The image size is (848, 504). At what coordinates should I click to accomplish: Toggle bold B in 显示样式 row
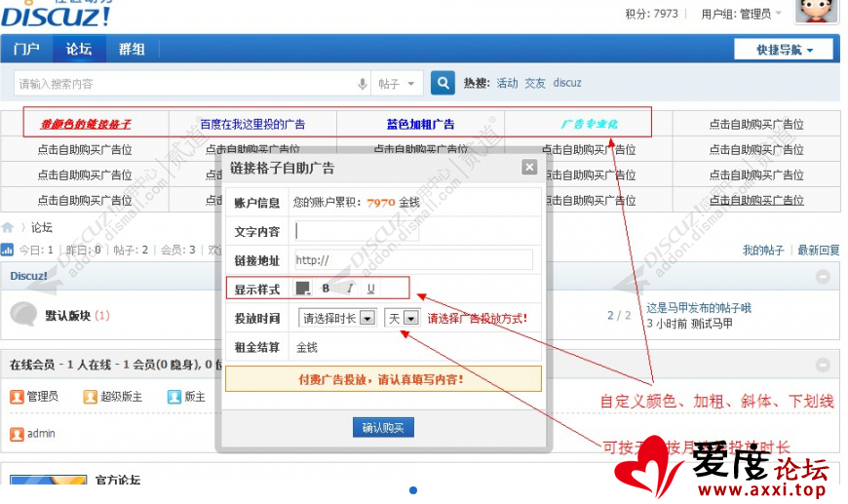(x=326, y=289)
